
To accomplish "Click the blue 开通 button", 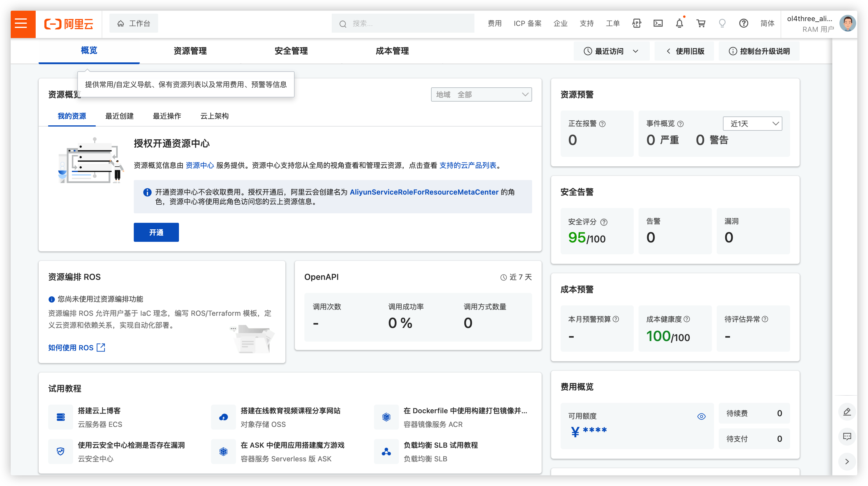I will [x=156, y=232].
